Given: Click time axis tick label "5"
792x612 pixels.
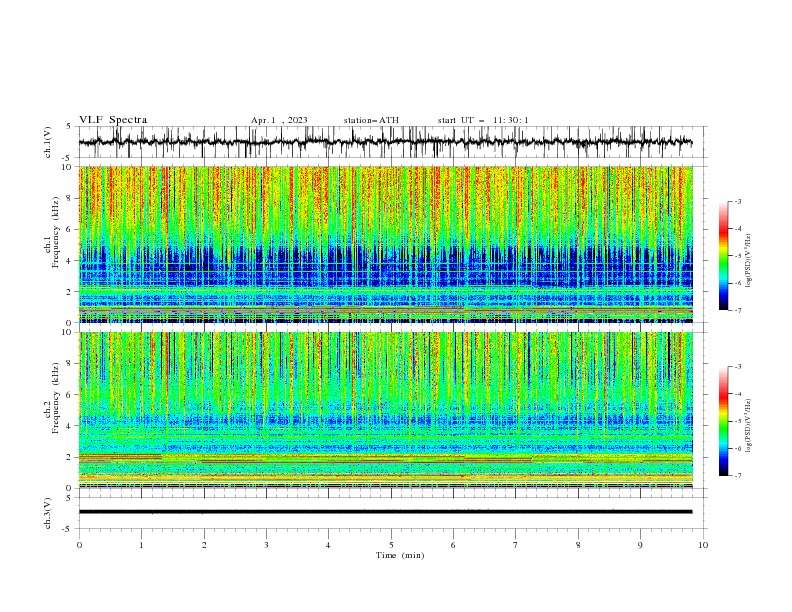Looking at the screenshot, I should point(391,545).
